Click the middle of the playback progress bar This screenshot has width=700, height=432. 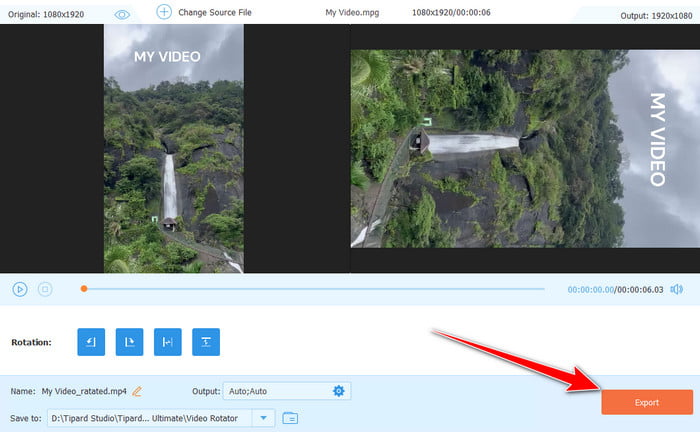click(x=314, y=289)
